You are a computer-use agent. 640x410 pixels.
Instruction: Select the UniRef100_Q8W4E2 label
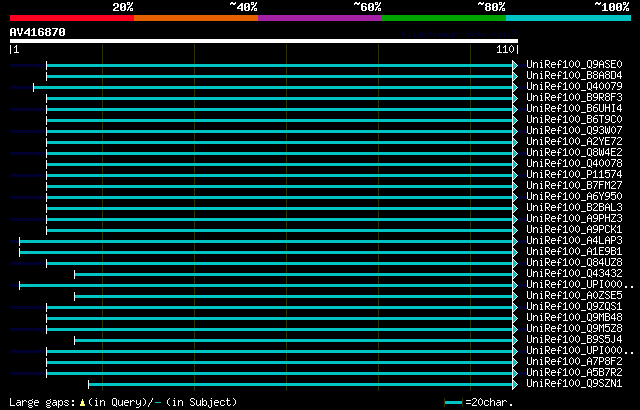pyautogui.click(x=574, y=153)
